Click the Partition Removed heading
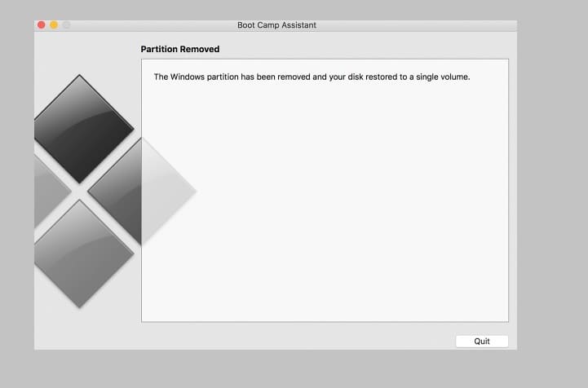The image size is (588, 388). coord(180,49)
